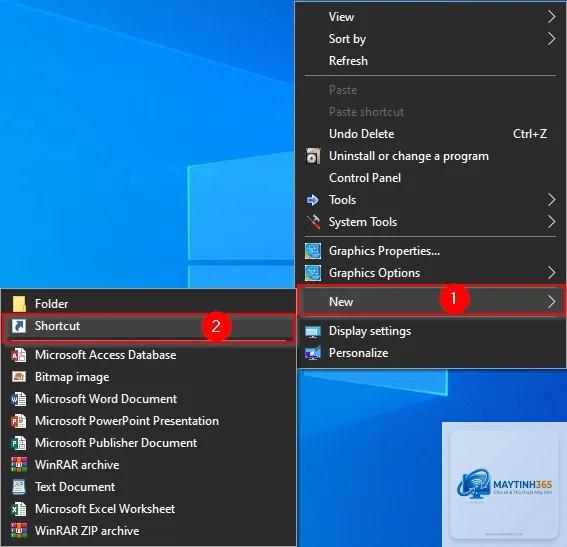Open the Sort by menu entry
This screenshot has width=567, height=547.
[x=431, y=39]
